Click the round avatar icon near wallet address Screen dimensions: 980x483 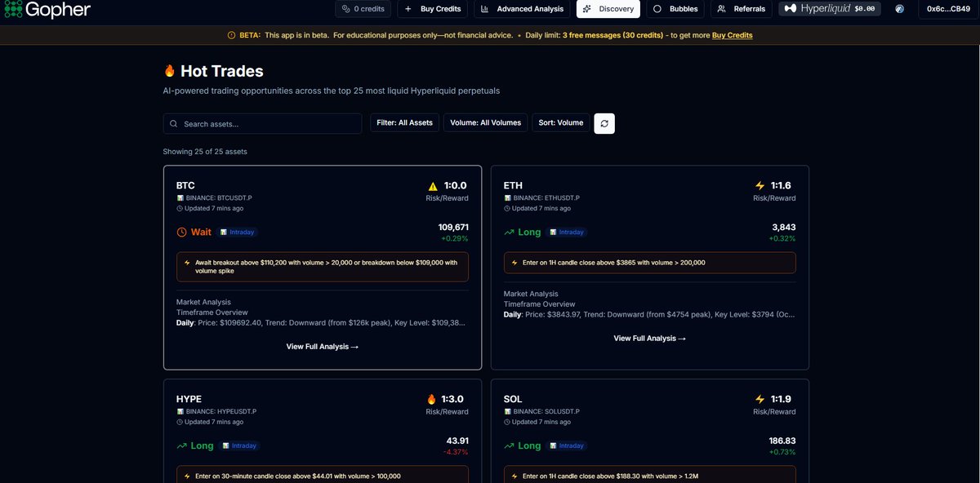tap(900, 9)
